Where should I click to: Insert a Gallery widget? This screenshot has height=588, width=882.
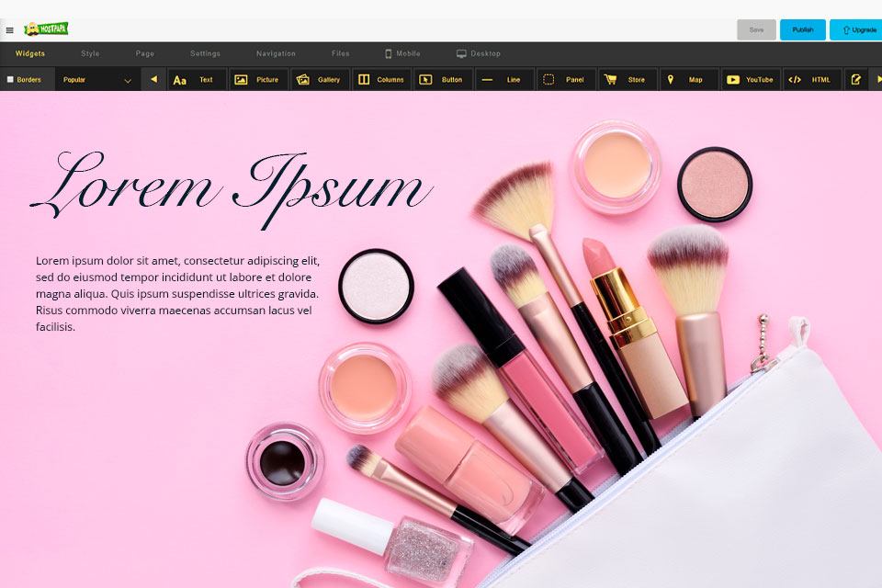[x=319, y=80]
